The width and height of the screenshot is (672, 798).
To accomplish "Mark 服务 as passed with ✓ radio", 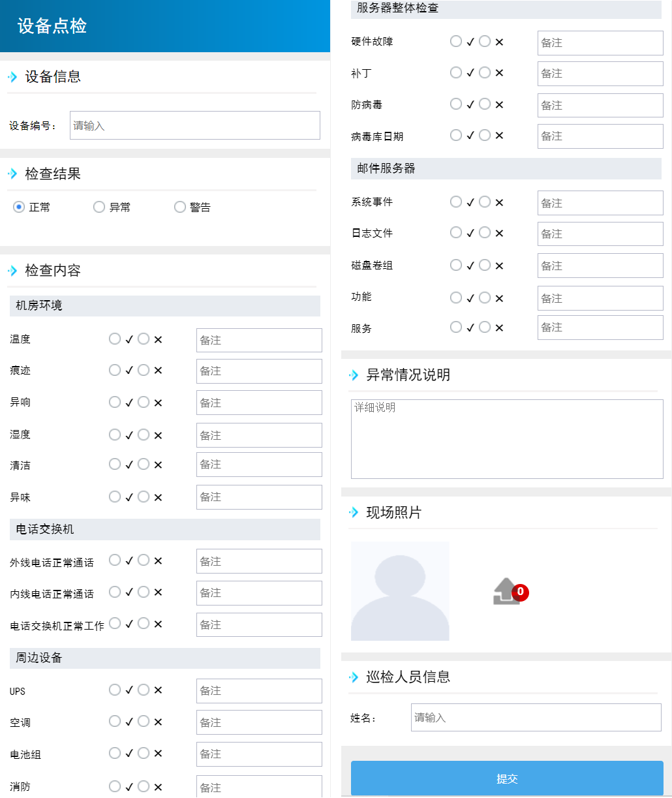I will pyautogui.click(x=456, y=327).
